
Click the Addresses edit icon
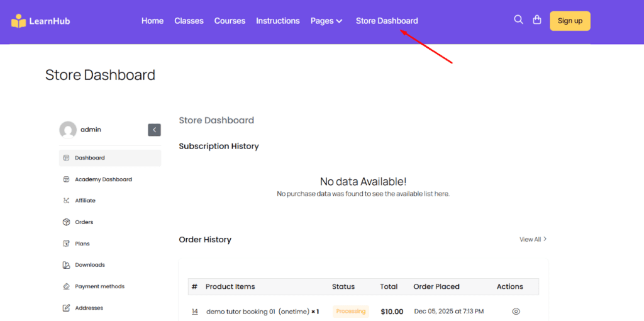[x=66, y=308]
